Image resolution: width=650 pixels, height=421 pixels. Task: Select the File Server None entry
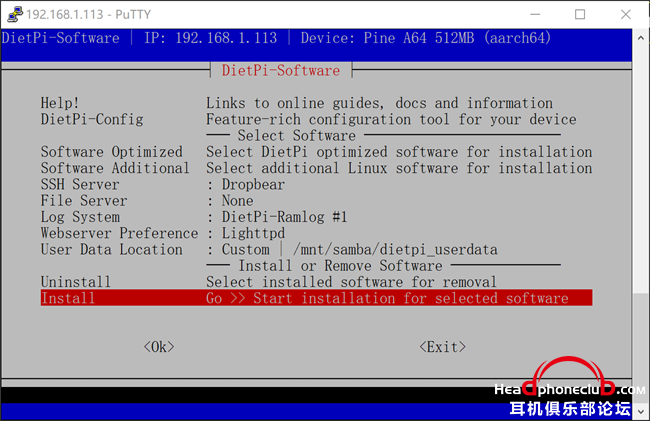pyautogui.click(x=316, y=201)
